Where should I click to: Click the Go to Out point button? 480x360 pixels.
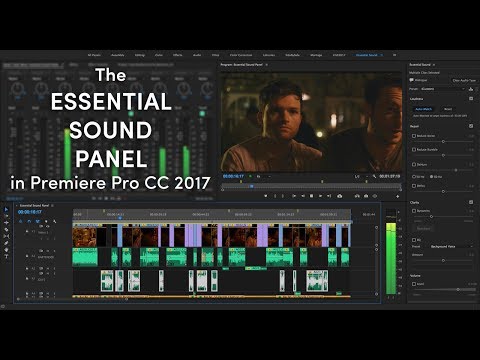coord(329,196)
